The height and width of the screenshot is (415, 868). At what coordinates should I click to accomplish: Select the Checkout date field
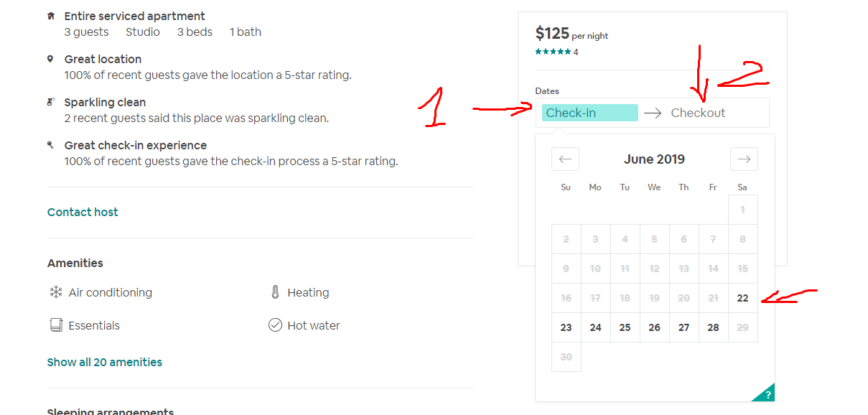tap(698, 113)
